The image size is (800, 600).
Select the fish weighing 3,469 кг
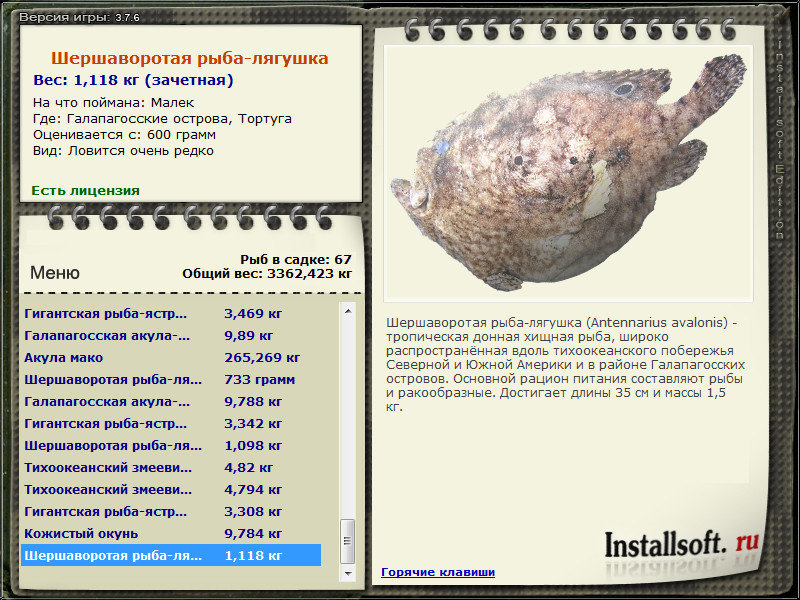coord(171,313)
